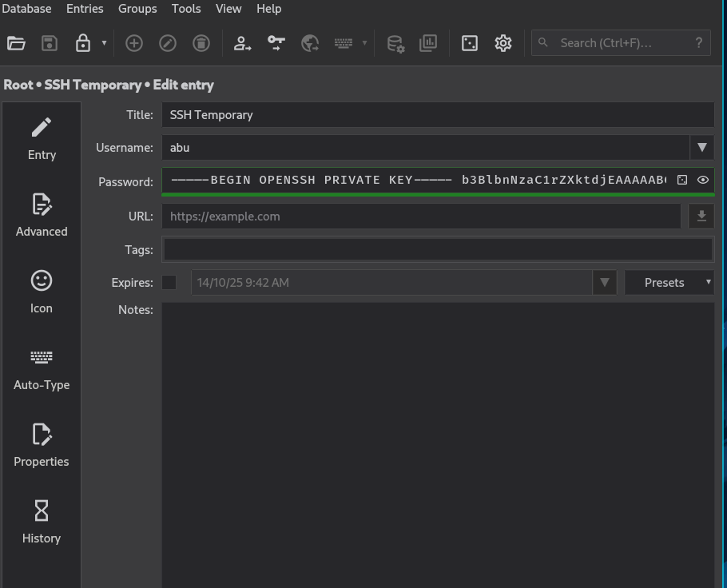The width and height of the screenshot is (727, 588).
Task: Open settings with the gear icon
Action: 503,43
